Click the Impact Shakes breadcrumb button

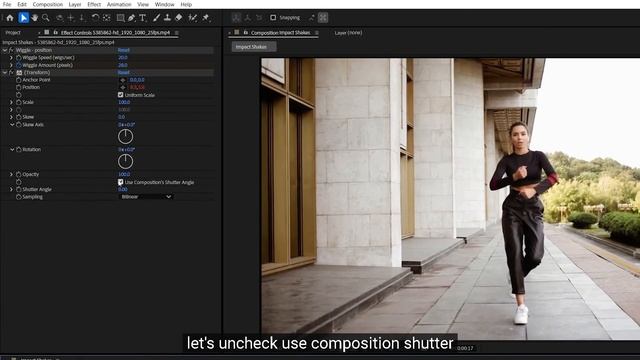pos(253,47)
